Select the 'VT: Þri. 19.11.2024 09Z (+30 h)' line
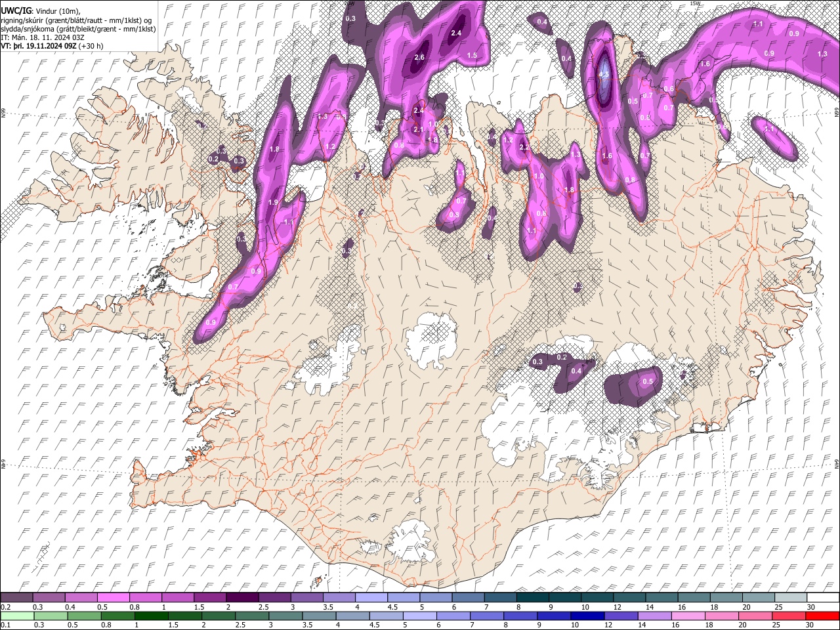 pos(52,46)
